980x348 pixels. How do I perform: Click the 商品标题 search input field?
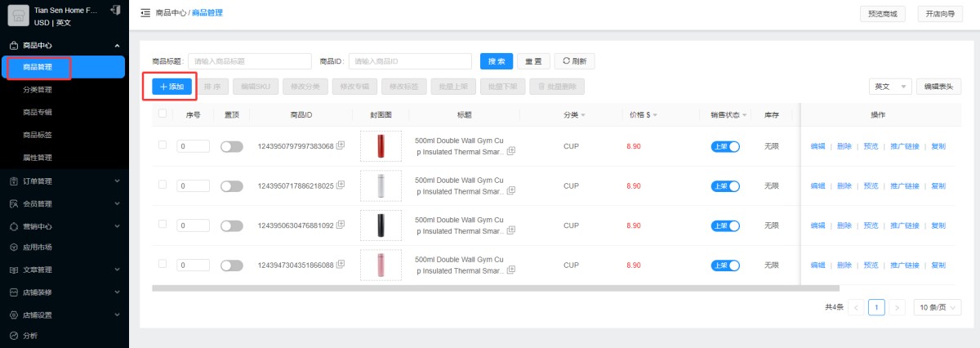click(x=250, y=61)
